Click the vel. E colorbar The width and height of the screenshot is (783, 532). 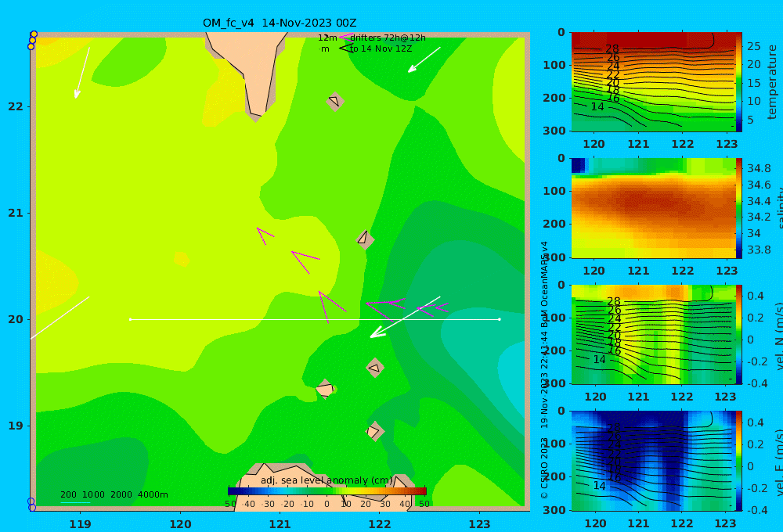pos(738,461)
